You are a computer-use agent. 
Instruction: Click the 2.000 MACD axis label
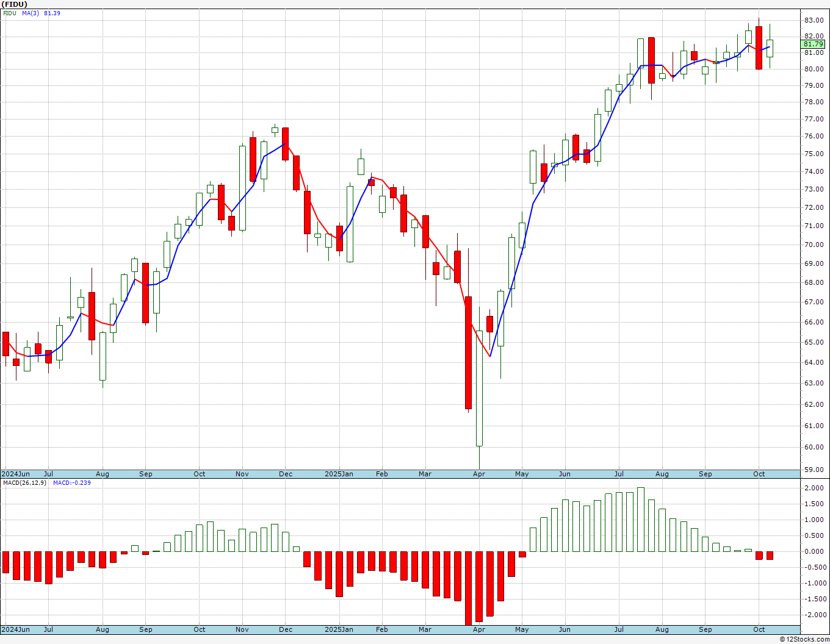[815, 488]
